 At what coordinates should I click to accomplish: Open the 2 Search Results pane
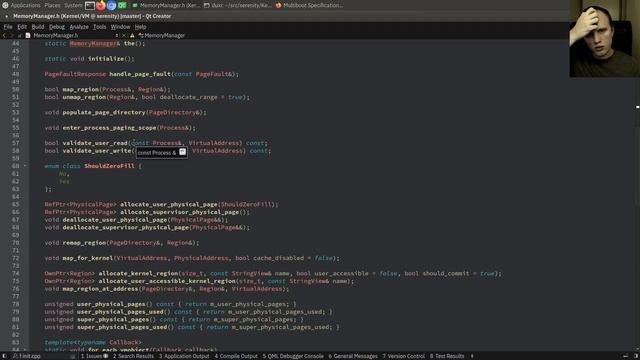click(133, 356)
